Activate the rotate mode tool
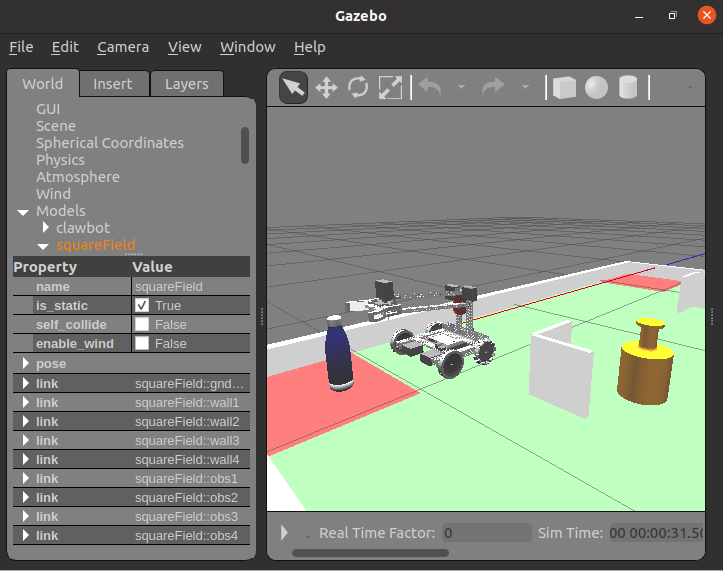This screenshot has width=723, height=571. [x=358, y=88]
